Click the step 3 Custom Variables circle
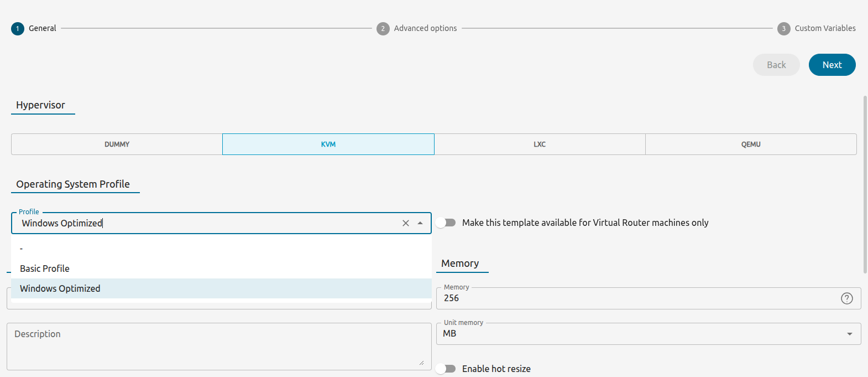Viewport: 868px width, 377px height. pos(783,29)
